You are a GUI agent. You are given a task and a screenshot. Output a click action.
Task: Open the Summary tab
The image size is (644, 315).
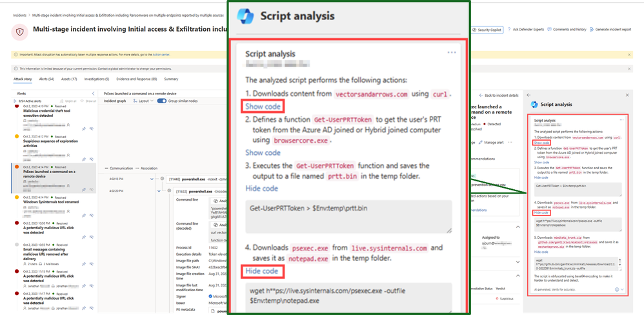click(171, 79)
